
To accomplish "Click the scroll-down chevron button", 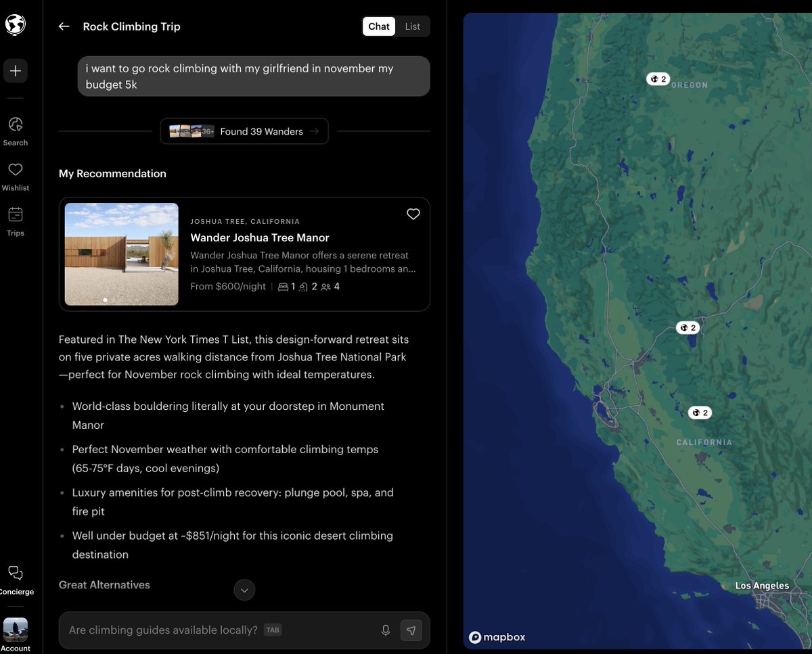I will tap(244, 590).
